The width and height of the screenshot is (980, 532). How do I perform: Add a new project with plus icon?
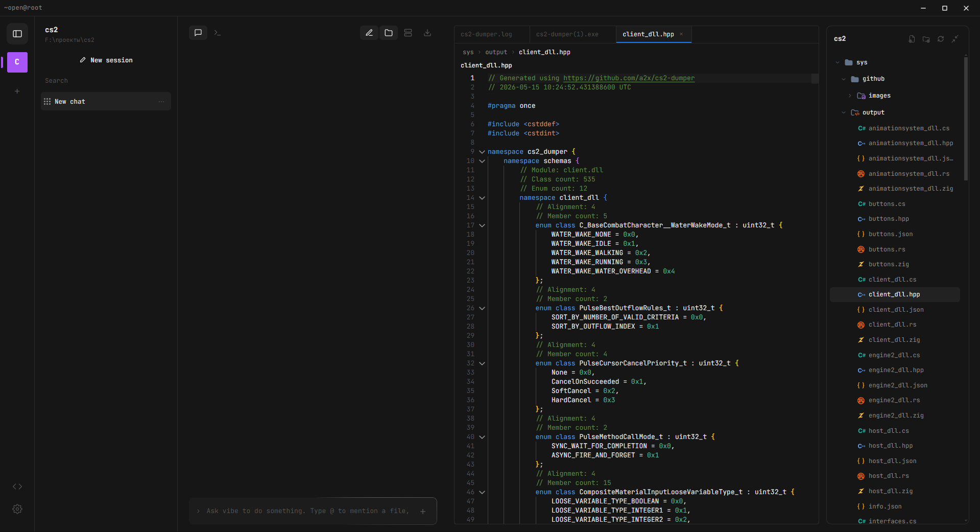pos(17,91)
